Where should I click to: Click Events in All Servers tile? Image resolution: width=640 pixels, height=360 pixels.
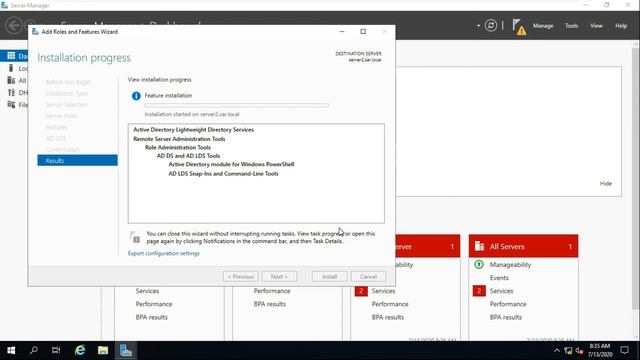[499, 278]
